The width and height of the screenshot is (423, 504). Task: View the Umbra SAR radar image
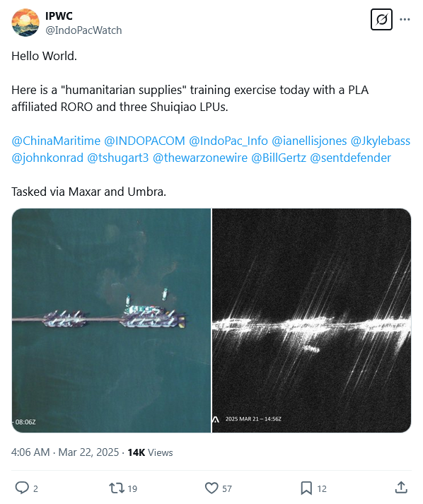tap(312, 320)
